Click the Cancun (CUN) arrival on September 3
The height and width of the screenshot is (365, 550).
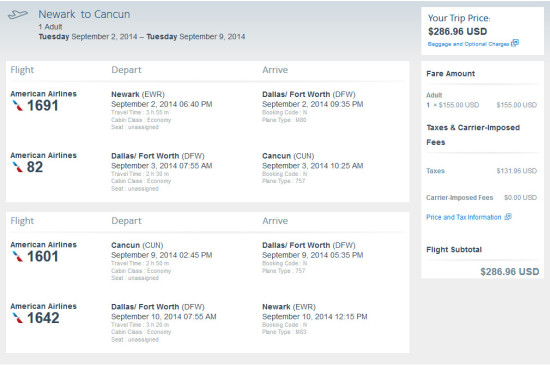(x=288, y=156)
